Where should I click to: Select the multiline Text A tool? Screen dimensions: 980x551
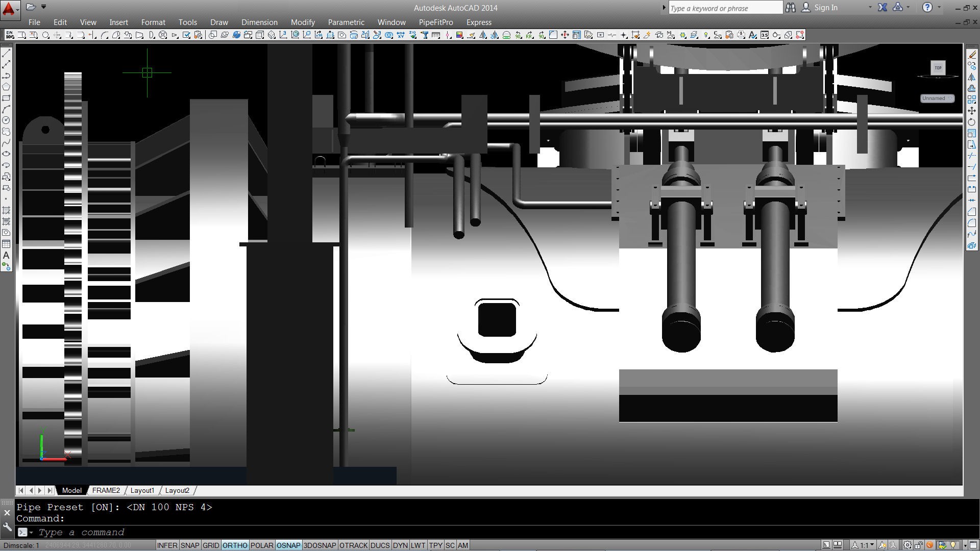pos(6,255)
